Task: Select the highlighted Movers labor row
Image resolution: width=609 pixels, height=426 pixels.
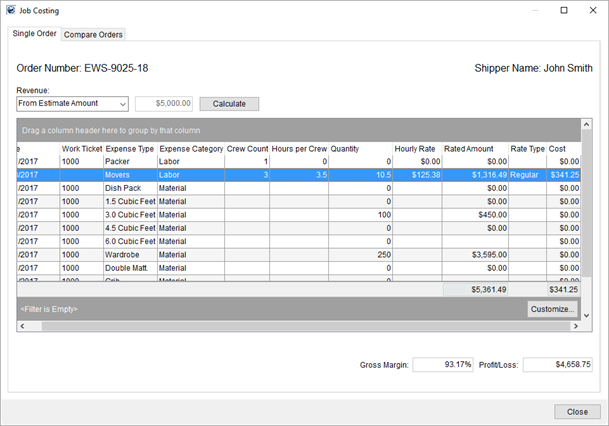Action: (x=300, y=174)
